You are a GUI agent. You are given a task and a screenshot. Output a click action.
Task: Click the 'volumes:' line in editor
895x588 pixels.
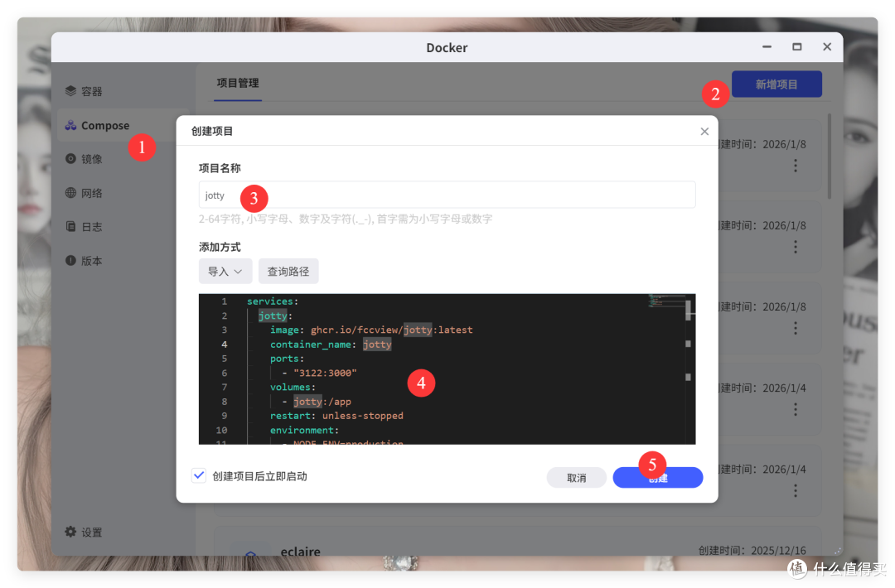click(293, 388)
